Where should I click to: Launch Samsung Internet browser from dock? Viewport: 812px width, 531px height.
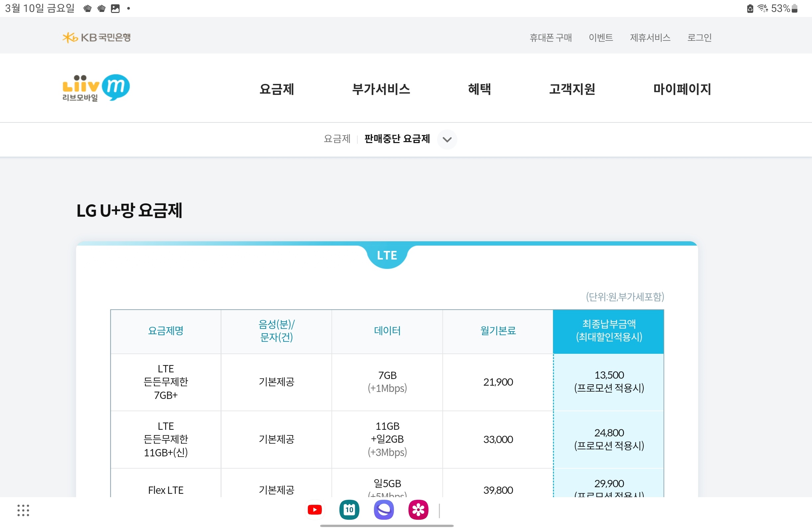tap(384, 510)
